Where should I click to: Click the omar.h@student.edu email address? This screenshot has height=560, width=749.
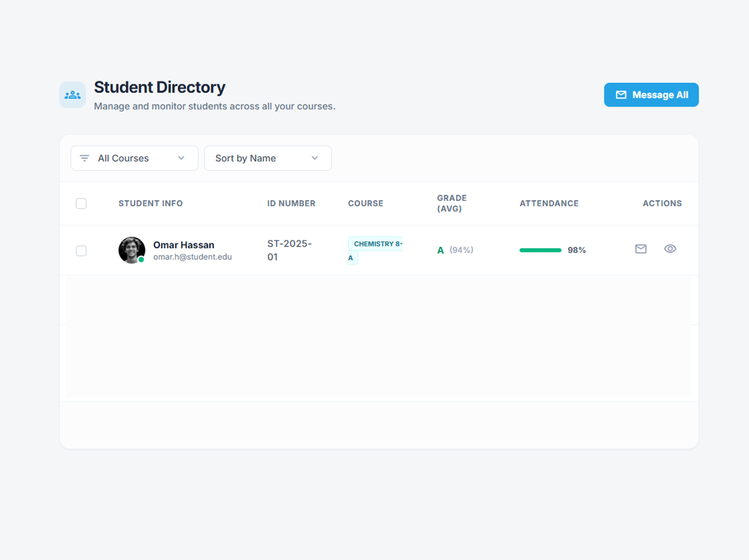pyautogui.click(x=193, y=257)
